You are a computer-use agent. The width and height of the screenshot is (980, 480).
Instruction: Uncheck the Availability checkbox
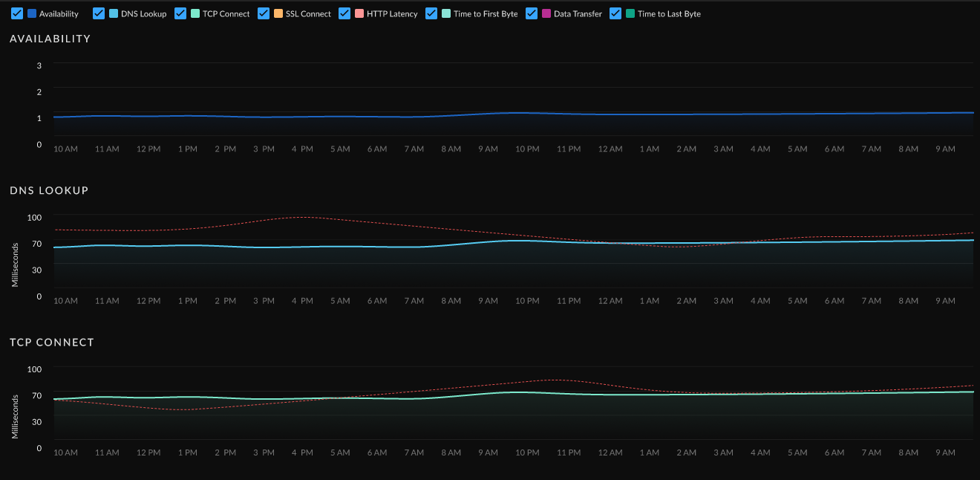(x=17, y=13)
